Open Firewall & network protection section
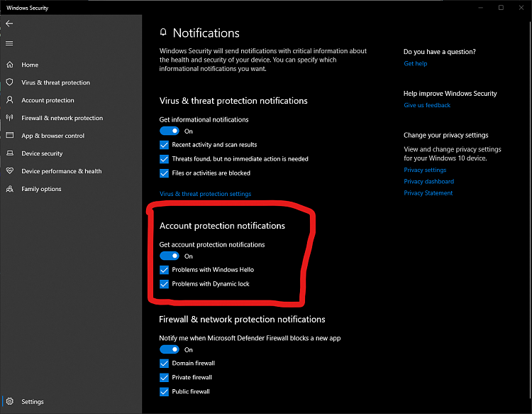Screen dimensions: 532x414 [x=71, y=117]
